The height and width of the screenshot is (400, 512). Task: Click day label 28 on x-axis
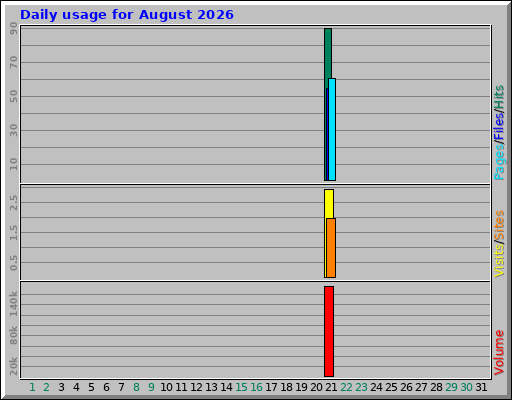coord(436,387)
